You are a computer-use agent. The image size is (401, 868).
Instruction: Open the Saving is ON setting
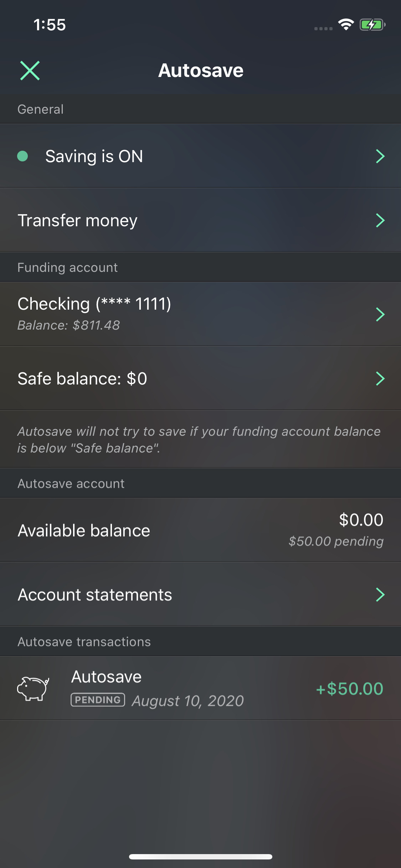pos(94,156)
